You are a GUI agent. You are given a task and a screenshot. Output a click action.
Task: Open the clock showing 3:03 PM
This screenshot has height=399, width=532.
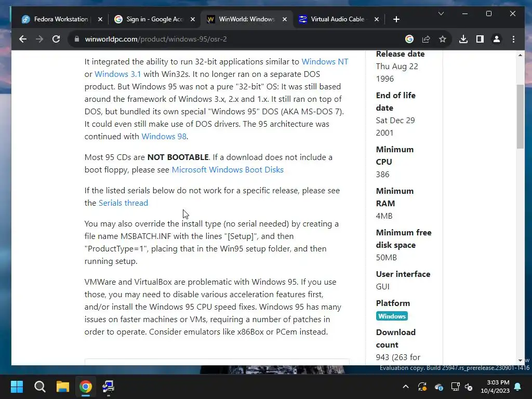pos(495,387)
